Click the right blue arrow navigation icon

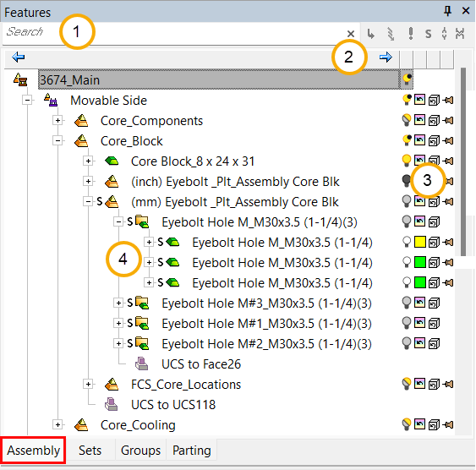coord(386,57)
